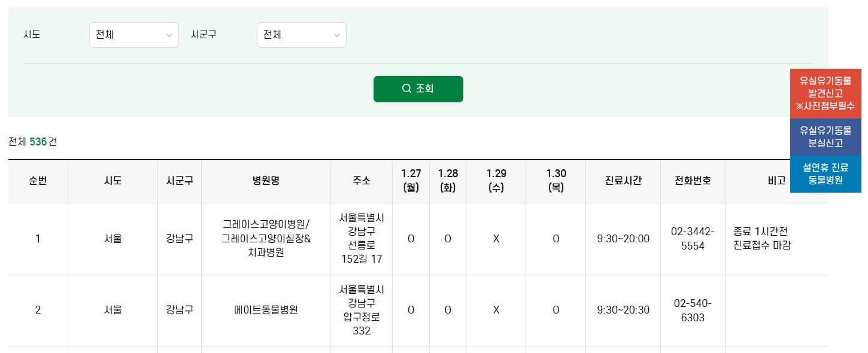Click the 병원명 column header
Screen dimensions: 868x353
(x=265, y=181)
